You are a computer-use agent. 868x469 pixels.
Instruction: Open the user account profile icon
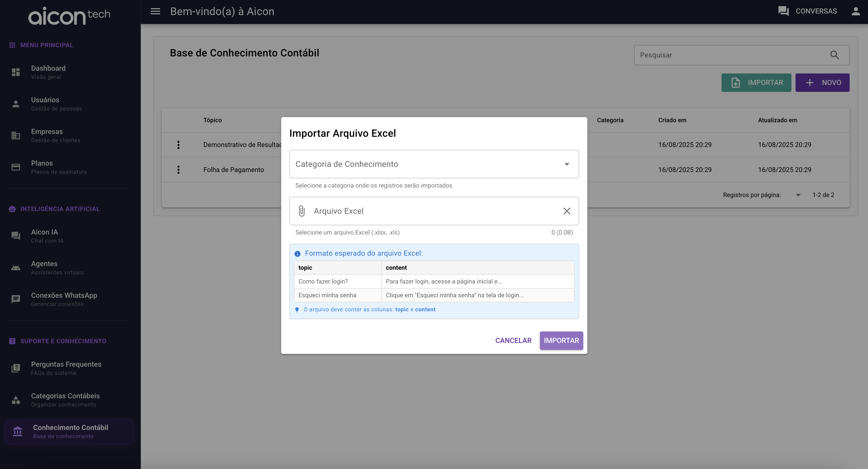(855, 11)
